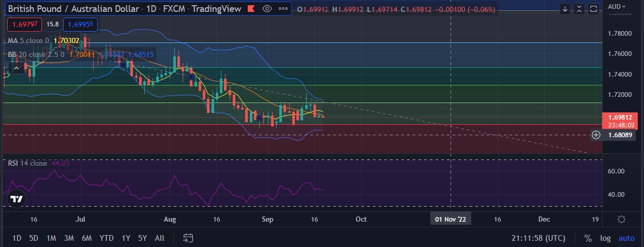Toggle auto scale mode
Image resolution: width=644 pixels, height=247 pixels.
pos(626,238)
